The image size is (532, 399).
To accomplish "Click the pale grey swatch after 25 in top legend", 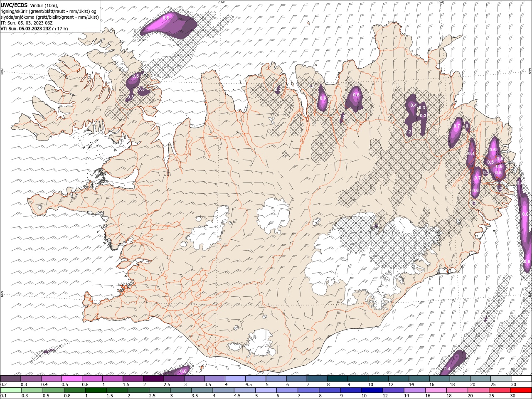I will point(501,378).
